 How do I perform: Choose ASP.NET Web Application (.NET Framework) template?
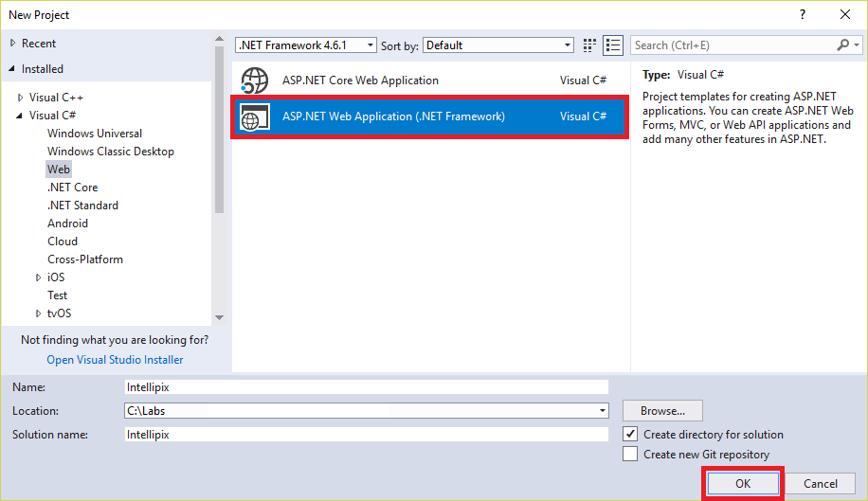click(429, 116)
